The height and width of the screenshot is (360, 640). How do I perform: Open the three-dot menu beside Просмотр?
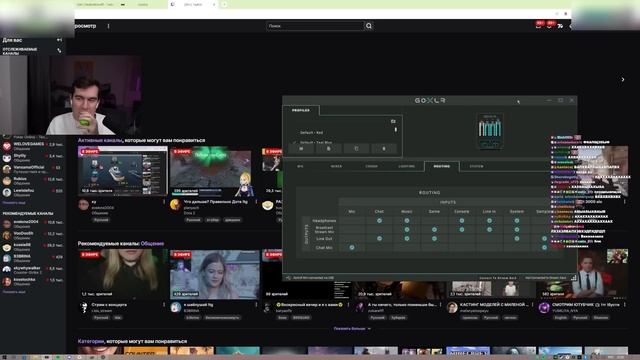point(108,26)
